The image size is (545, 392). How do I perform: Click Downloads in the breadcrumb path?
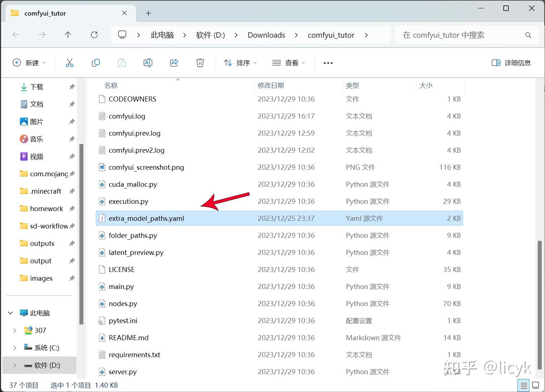(266, 35)
